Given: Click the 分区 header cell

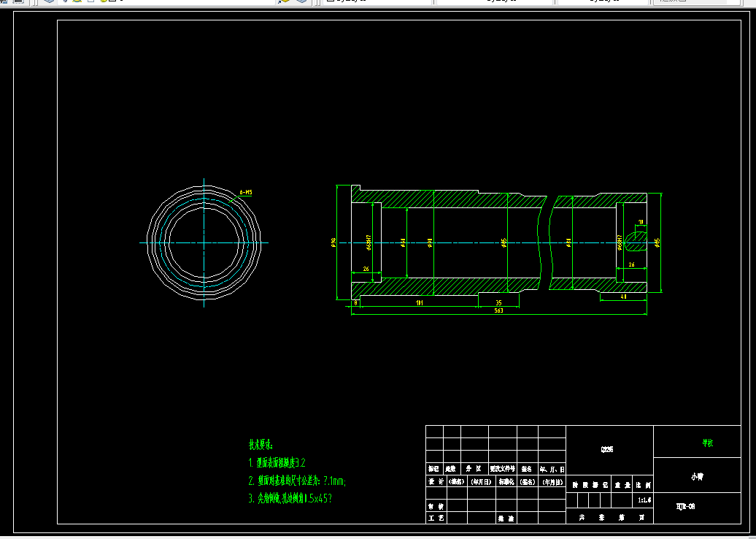Looking at the screenshot, I should (x=474, y=469).
